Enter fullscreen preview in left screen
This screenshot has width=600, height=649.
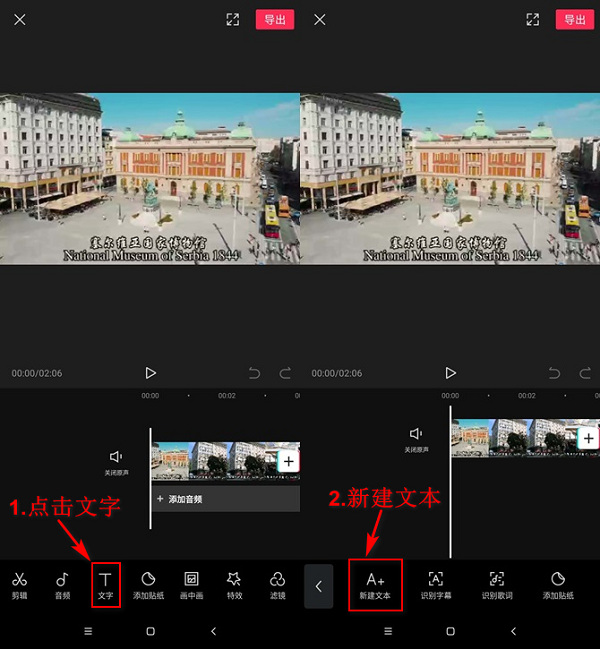click(x=233, y=19)
